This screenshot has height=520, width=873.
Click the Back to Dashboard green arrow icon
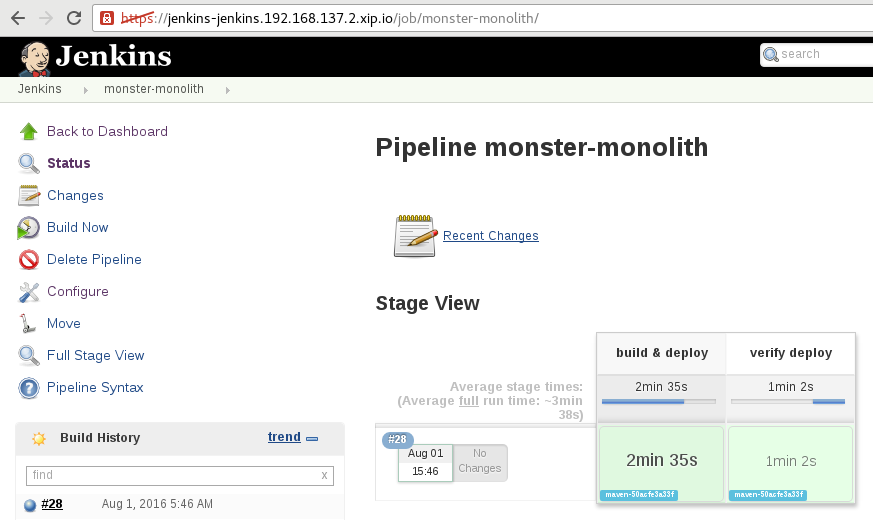coord(29,131)
